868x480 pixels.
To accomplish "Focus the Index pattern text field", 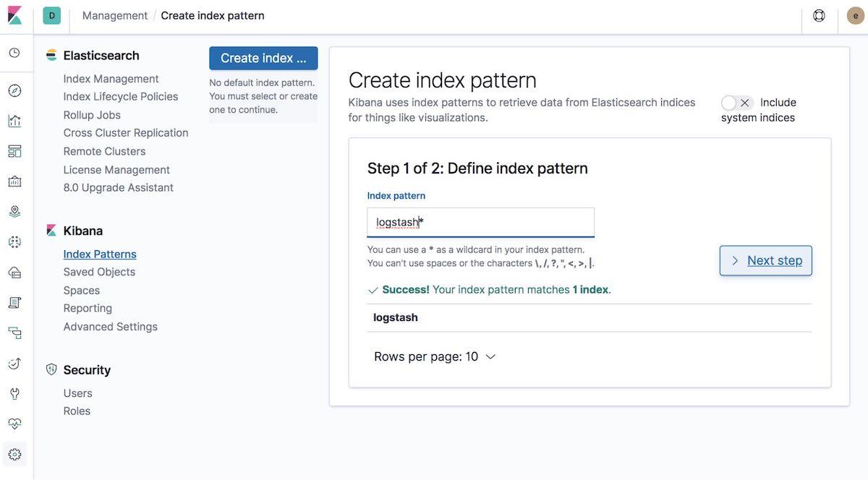I will (x=481, y=222).
